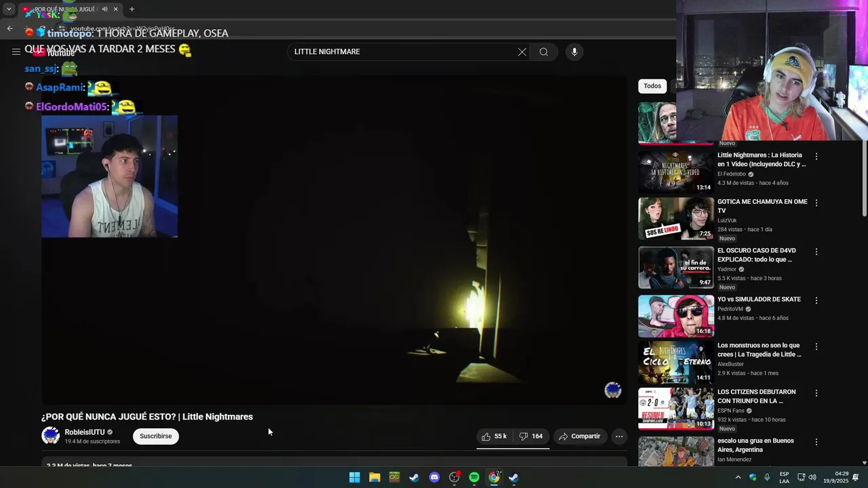Open title Los monstruos no son lo que crees
Viewport: 868px width, 488px height.
point(759,350)
